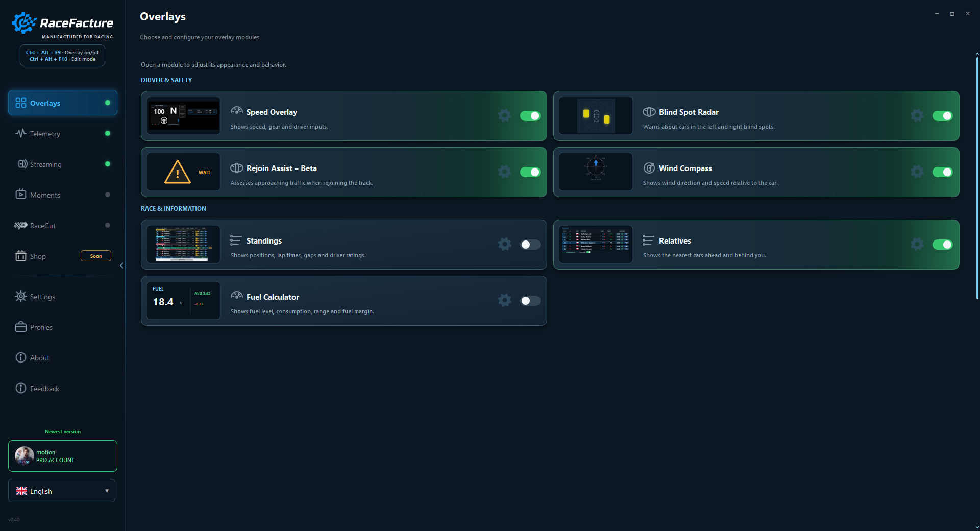Click the UK flag icon
The width and height of the screenshot is (980, 531).
pos(21,491)
